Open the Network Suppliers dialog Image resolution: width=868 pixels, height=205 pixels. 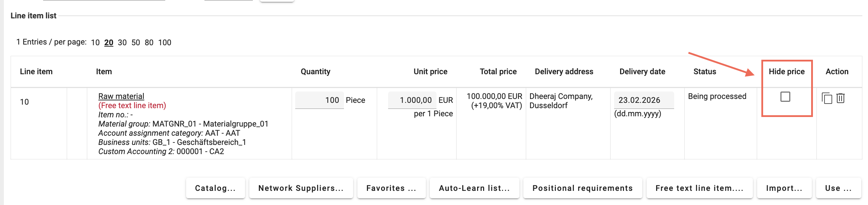pos(301,188)
